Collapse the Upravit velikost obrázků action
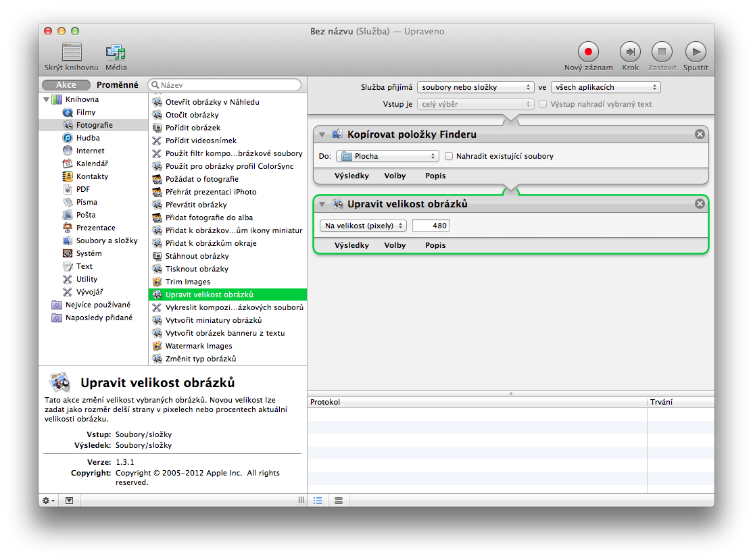753x560 pixels. coord(322,204)
